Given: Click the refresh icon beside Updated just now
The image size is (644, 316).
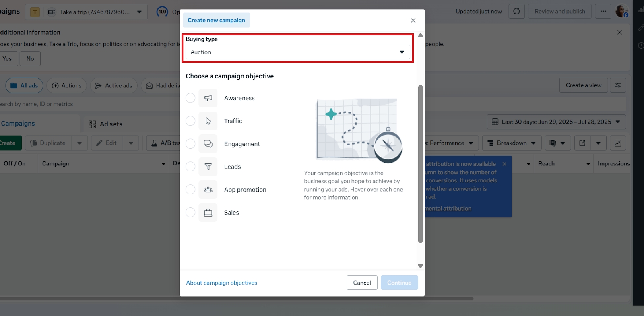Looking at the screenshot, I should (516, 11).
